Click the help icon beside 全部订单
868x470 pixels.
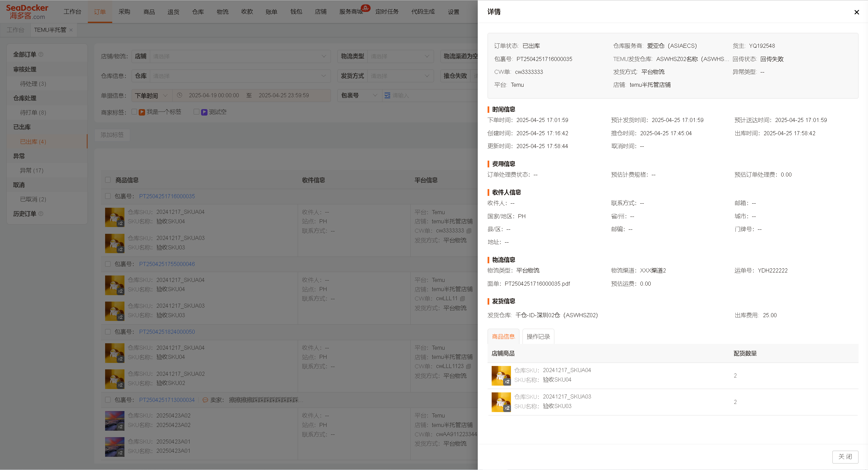[x=41, y=55]
